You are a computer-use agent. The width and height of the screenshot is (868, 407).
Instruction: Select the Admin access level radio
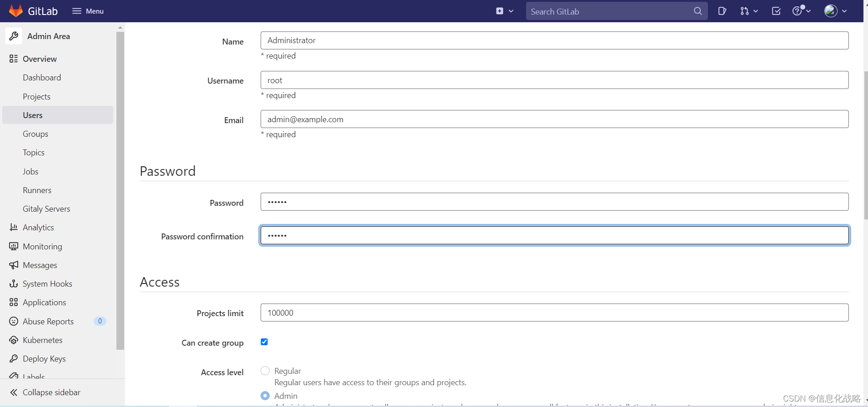(265, 396)
